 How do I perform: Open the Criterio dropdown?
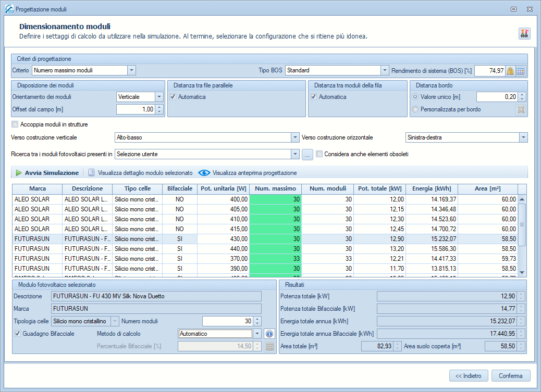pos(131,70)
